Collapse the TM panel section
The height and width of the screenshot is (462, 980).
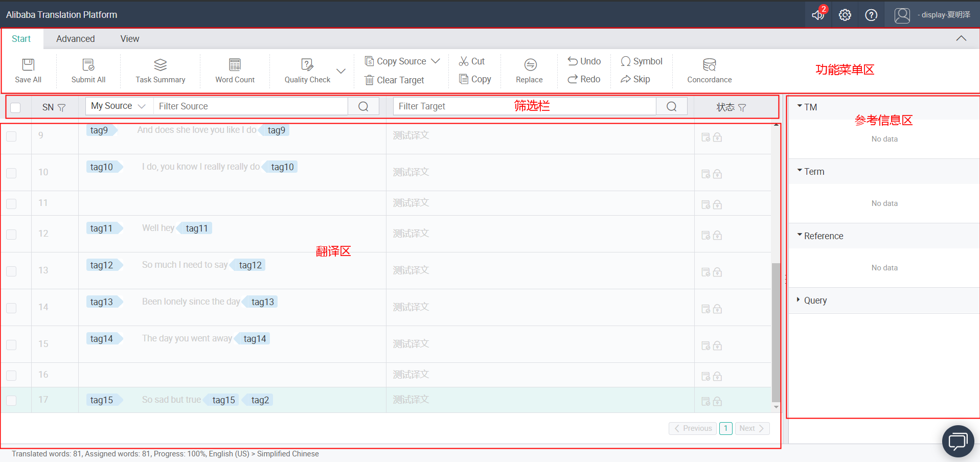[x=800, y=106]
